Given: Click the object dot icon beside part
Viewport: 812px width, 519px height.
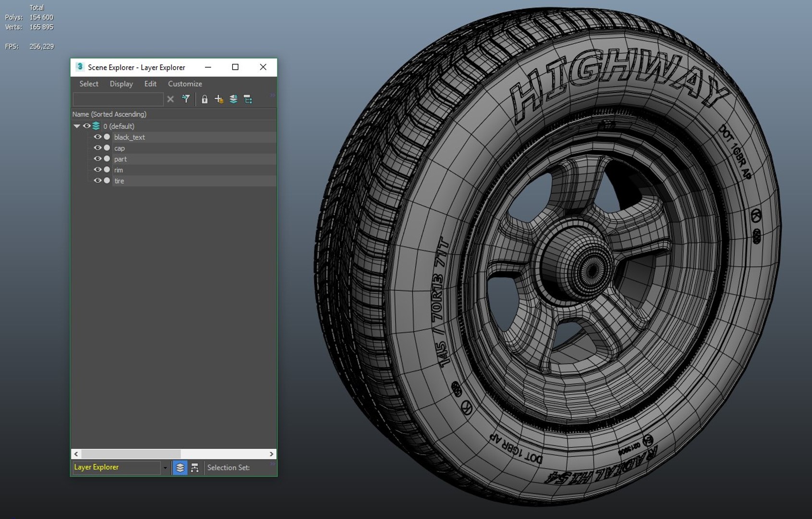Looking at the screenshot, I should 107,159.
